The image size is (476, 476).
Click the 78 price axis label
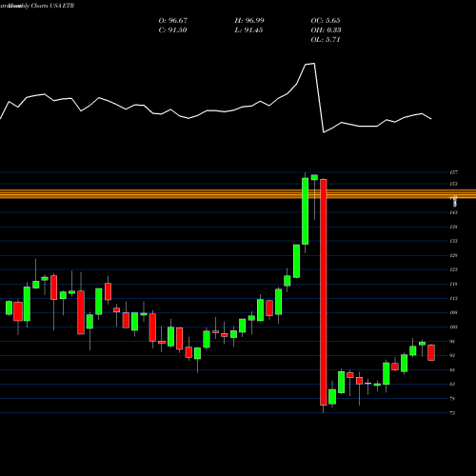point(452,399)
